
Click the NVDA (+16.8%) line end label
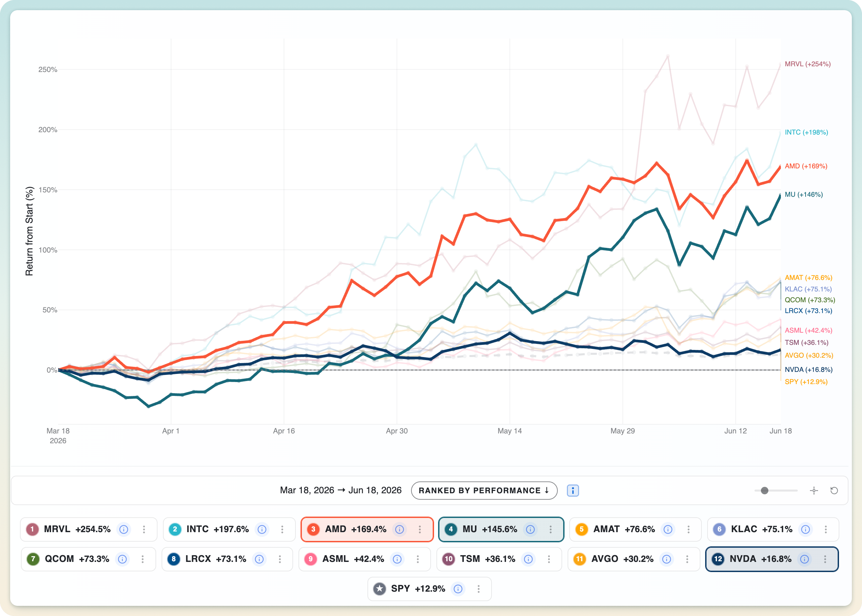point(808,370)
